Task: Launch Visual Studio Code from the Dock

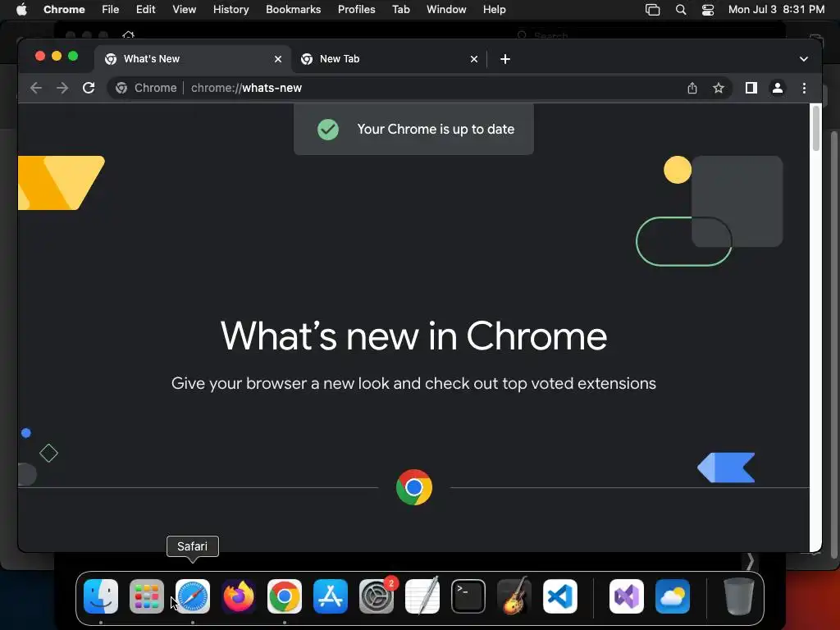Action: pos(559,596)
